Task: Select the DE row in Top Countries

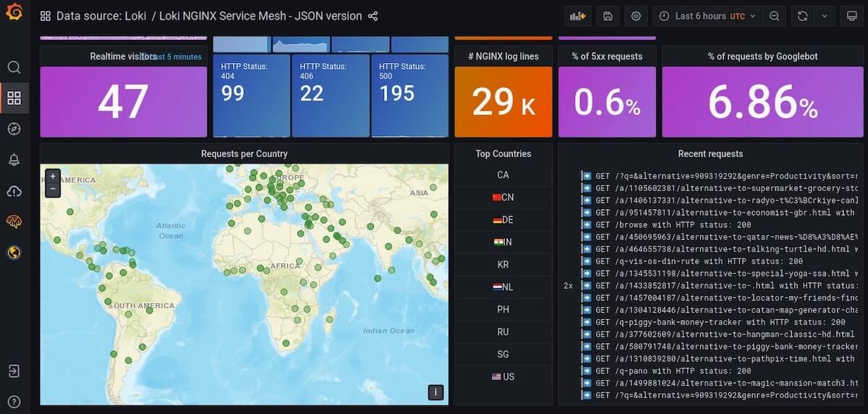Action: point(503,220)
